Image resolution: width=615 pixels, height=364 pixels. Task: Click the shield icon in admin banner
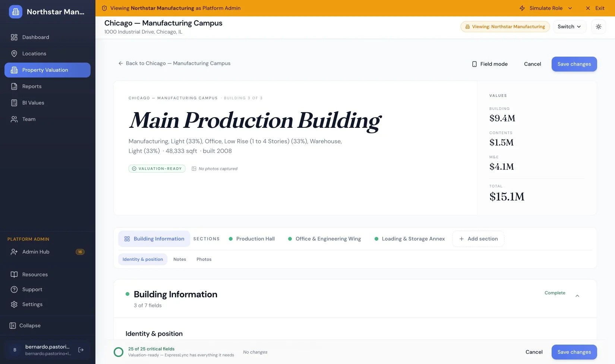tap(104, 8)
